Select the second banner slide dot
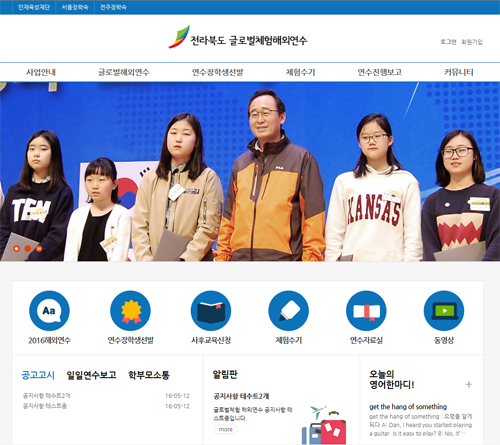Viewport: 500px width, 445px height. (28, 249)
